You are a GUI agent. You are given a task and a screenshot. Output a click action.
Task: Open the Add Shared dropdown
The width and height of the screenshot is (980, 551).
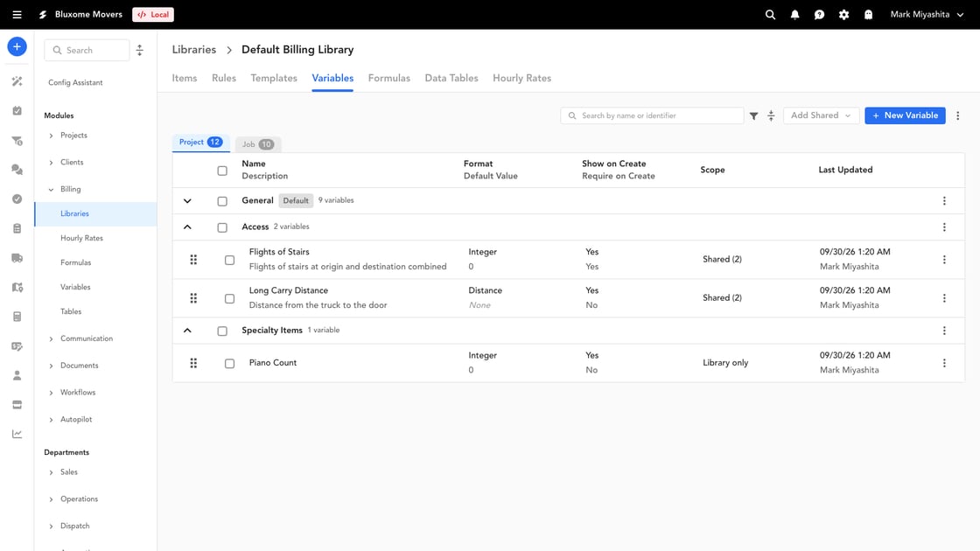tap(820, 115)
